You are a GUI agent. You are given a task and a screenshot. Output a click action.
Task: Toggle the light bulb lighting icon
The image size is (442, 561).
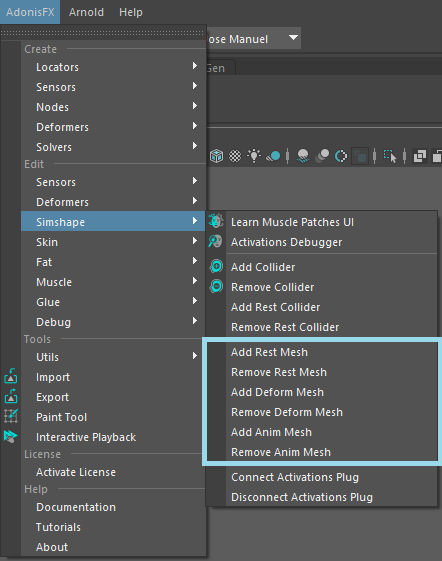[254, 156]
